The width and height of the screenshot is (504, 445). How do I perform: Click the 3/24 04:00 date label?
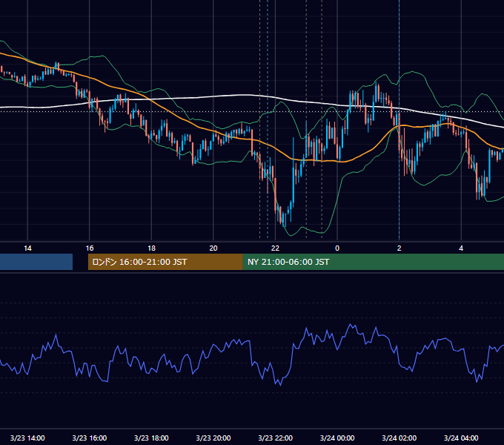461,438
